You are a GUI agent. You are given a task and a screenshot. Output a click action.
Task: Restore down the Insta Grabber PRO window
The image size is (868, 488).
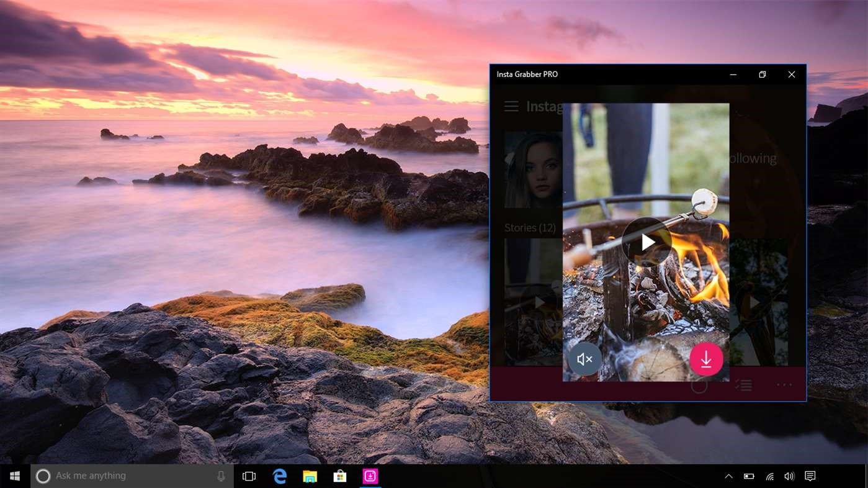763,75
